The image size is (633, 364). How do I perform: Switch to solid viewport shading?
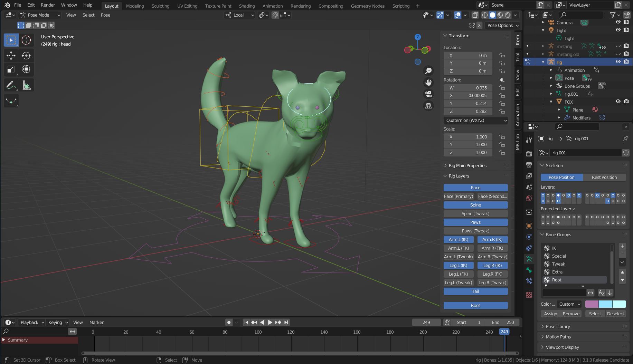[492, 15]
